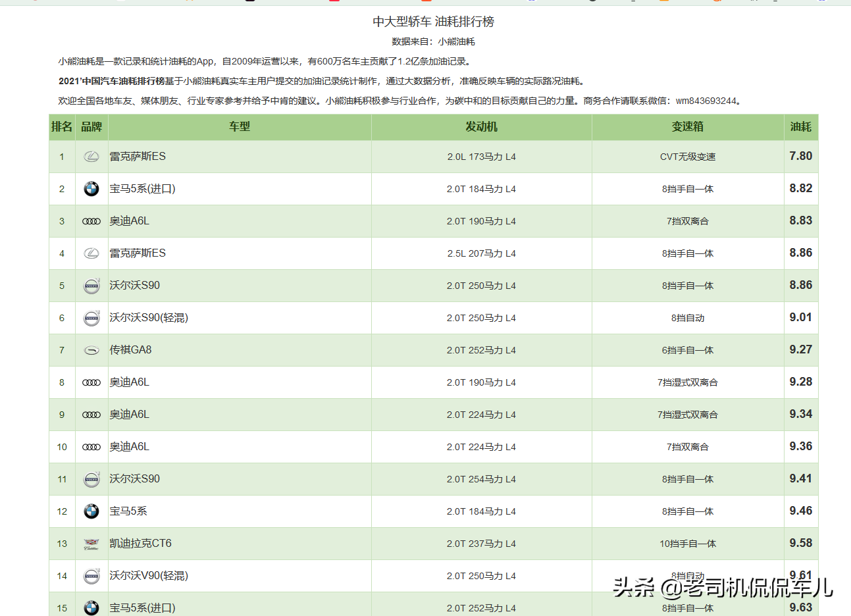Click the Volvo logo beside 沃尔沃V90(轻混)
The height and width of the screenshot is (616, 851).
tap(91, 576)
